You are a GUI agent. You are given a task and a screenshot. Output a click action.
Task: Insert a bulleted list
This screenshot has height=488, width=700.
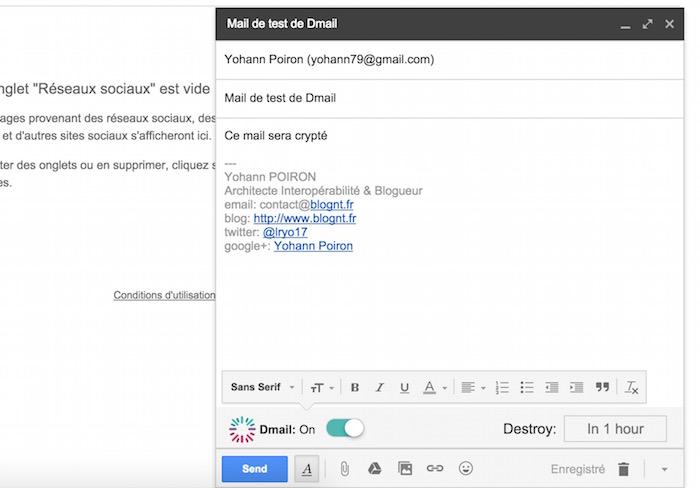527,388
